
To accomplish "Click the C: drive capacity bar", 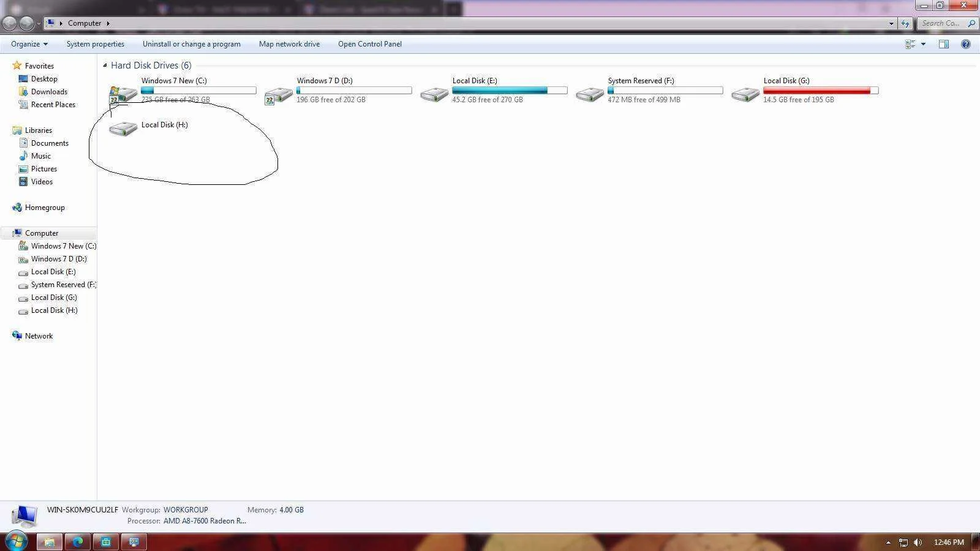I will [198, 91].
